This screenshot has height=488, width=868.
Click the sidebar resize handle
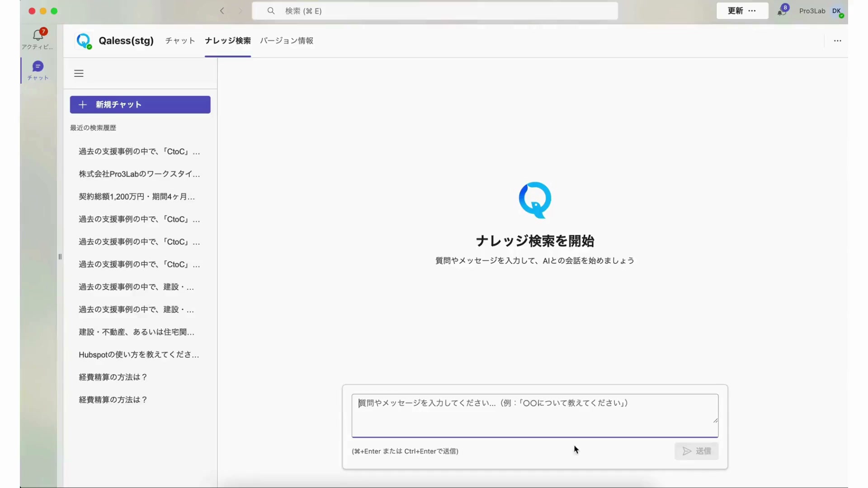(60, 257)
